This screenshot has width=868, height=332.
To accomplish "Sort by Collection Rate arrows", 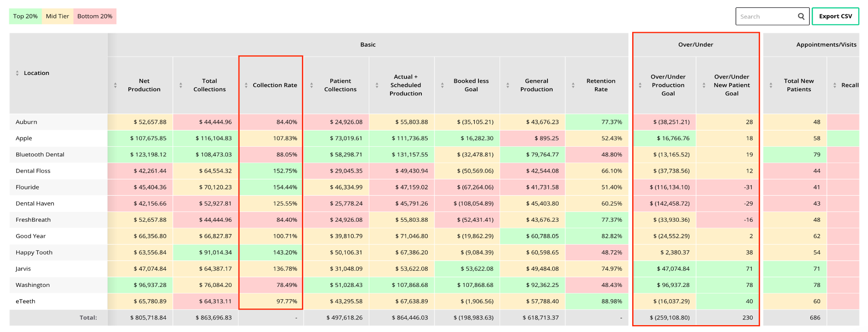I will (x=246, y=85).
